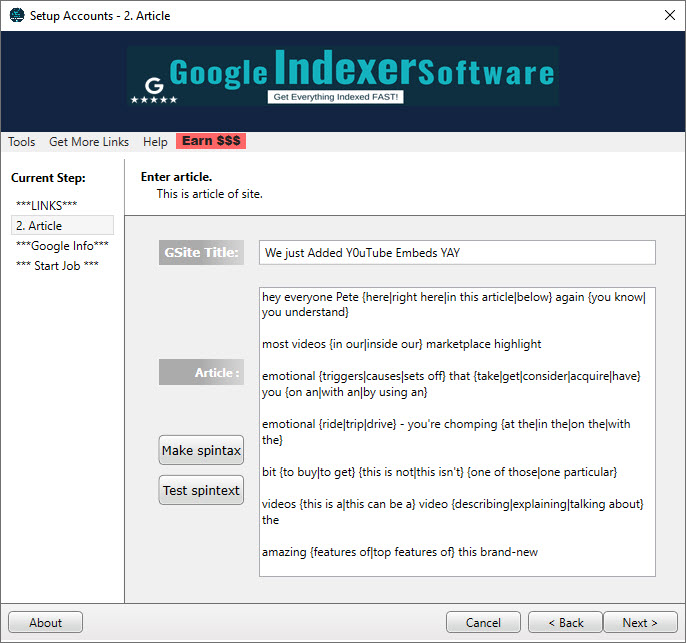Go to the ***Google Info*** step
Viewport: 686px width, 643px height.
[62, 245]
